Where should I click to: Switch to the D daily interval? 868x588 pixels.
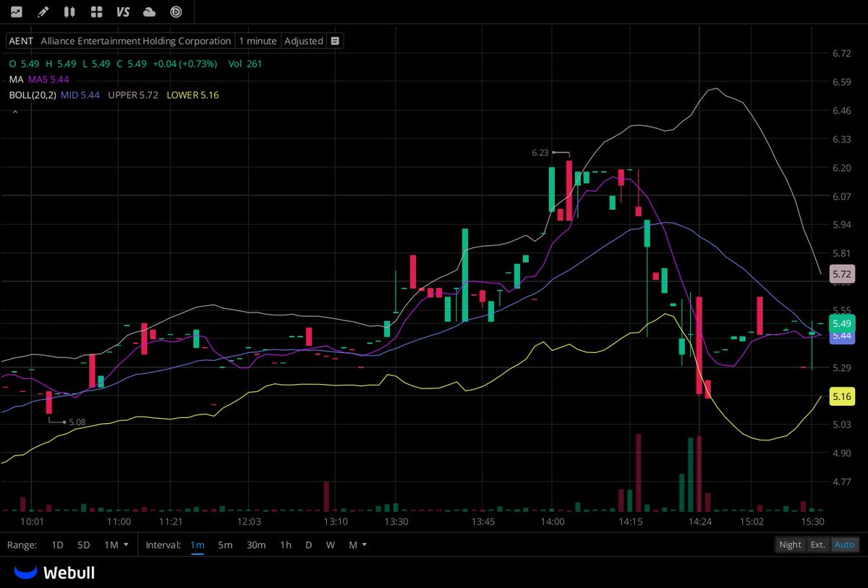click(x=308, y=545)
